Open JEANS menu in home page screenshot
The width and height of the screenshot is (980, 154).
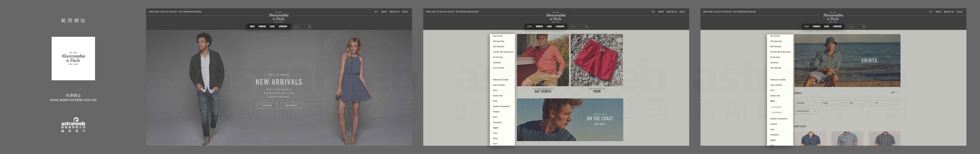coord(272,27)
